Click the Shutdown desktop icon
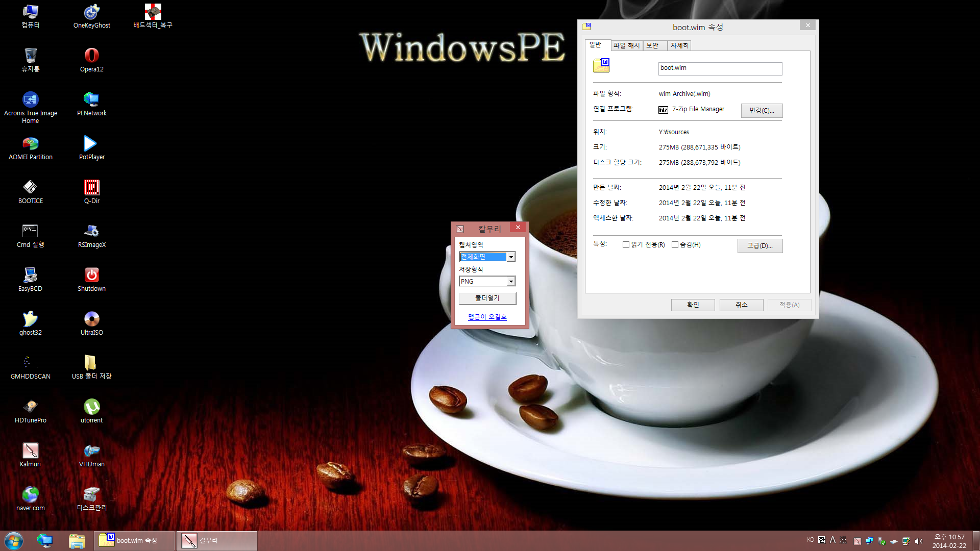The width and height of the screenshot is (980, 551). click(91, 279)
